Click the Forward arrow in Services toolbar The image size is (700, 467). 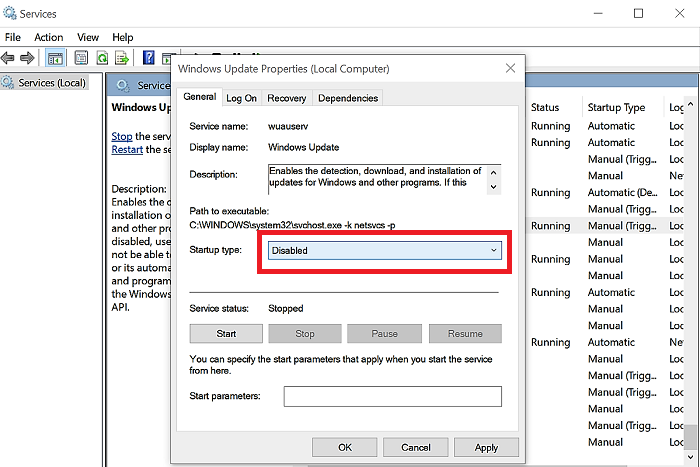coord(27,58)
